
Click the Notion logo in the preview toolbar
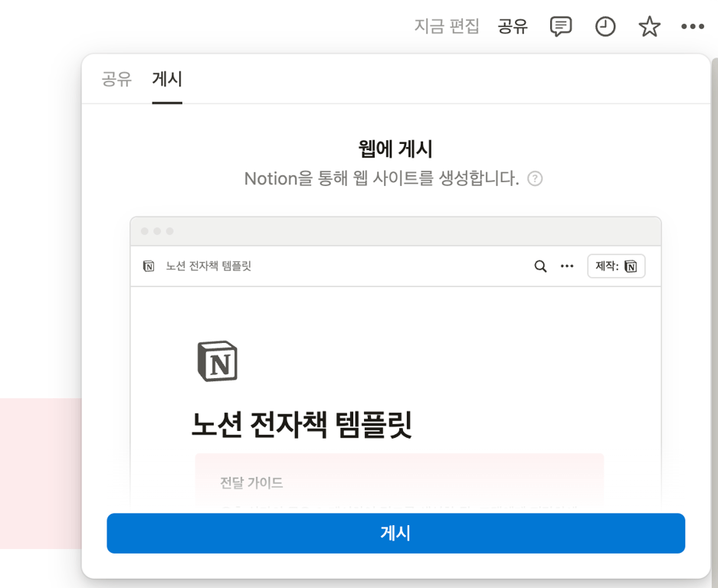pyautogui.click(x=148, y=266)
